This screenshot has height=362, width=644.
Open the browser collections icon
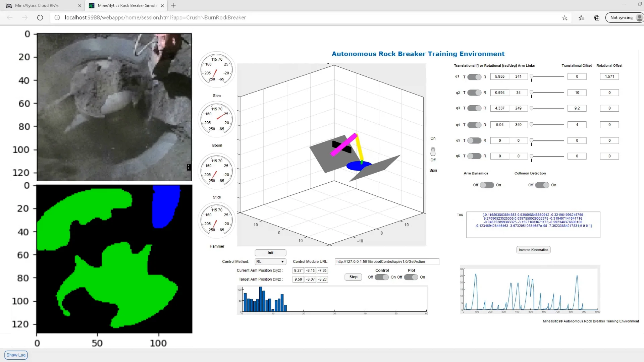596,18
